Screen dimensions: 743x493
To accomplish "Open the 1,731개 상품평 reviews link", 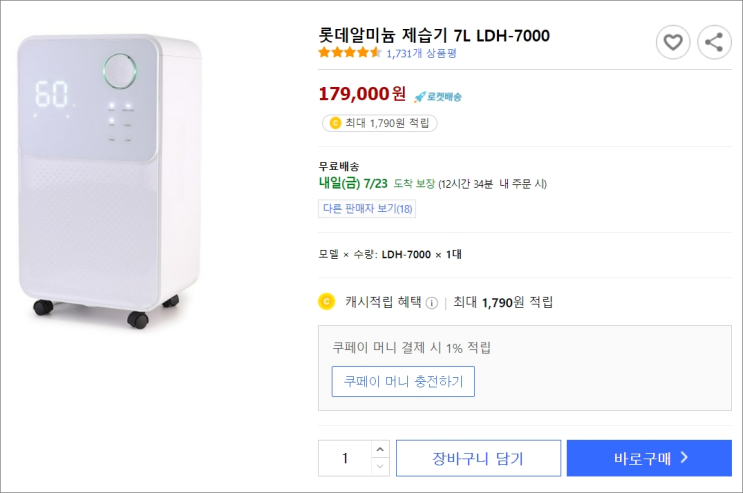I will (415, 53).
